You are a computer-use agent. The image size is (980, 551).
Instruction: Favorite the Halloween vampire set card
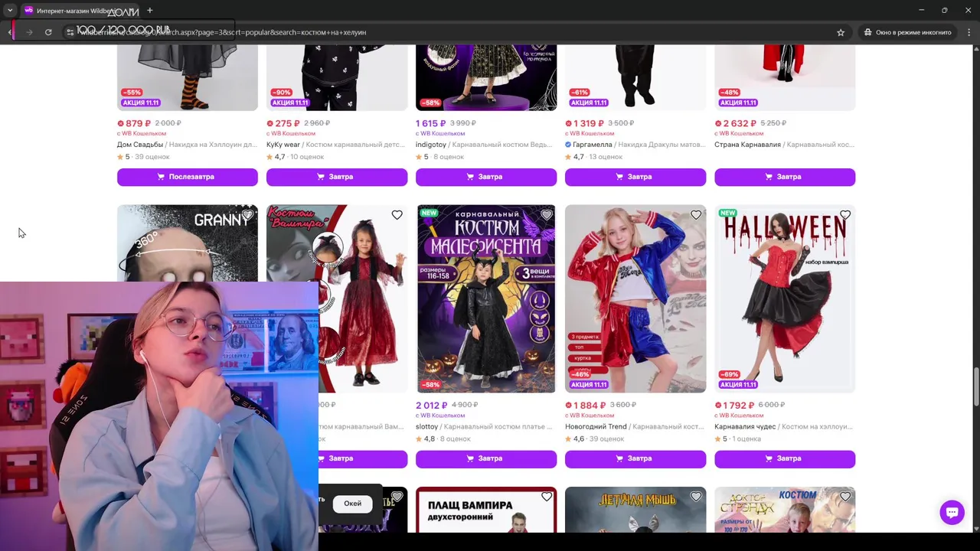point(844,215)
